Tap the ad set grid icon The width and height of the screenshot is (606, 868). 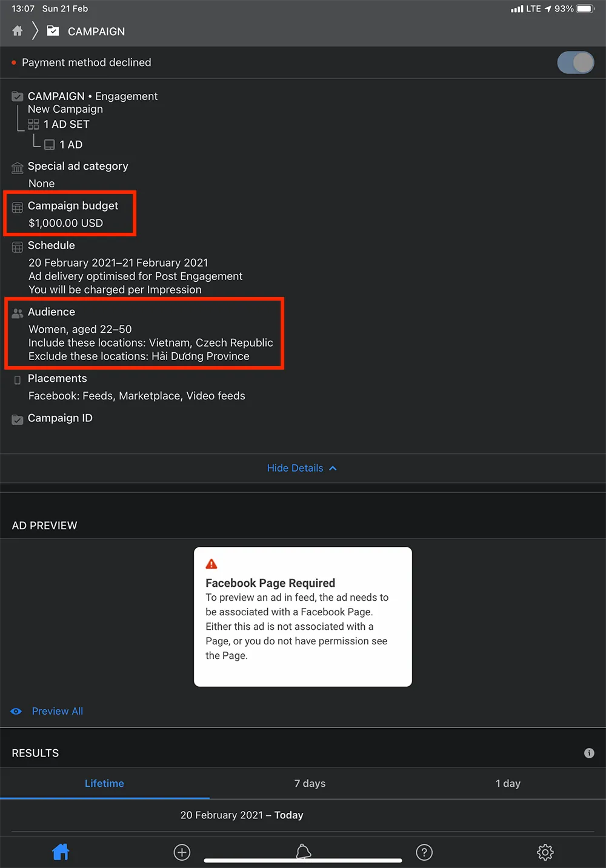33,124
